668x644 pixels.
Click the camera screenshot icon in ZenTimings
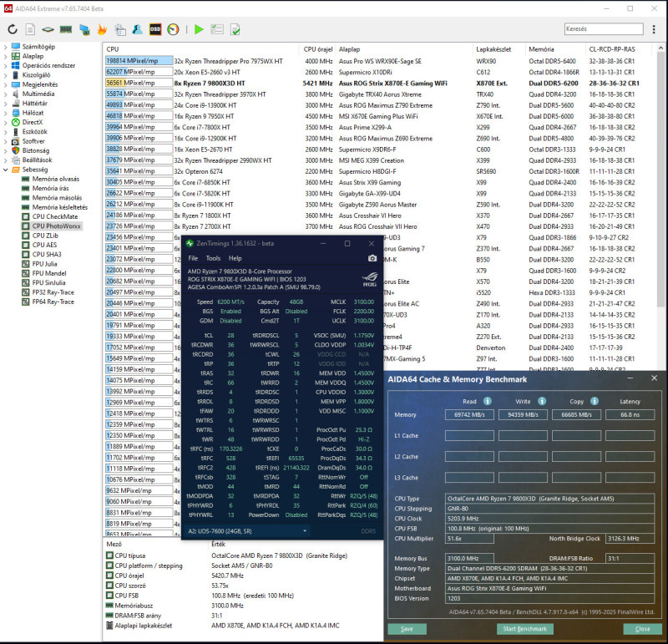pyautogui.click(x=372, y=258)
